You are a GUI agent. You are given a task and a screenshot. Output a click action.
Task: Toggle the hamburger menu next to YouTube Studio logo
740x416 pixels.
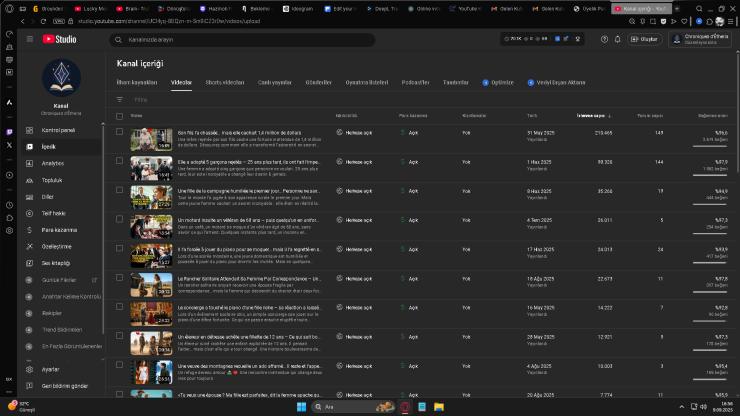click(30, 39)
